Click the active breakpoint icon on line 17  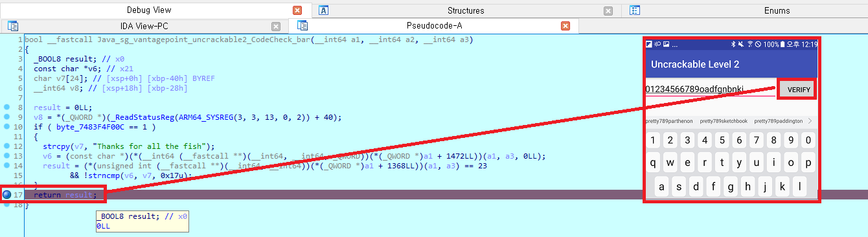[x=6, y=195]
